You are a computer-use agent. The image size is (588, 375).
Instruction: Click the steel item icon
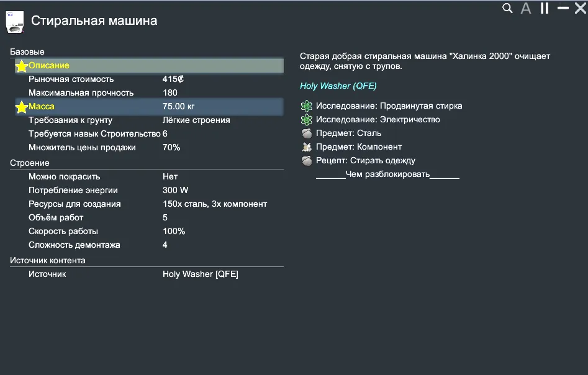[x=306, y=133]
